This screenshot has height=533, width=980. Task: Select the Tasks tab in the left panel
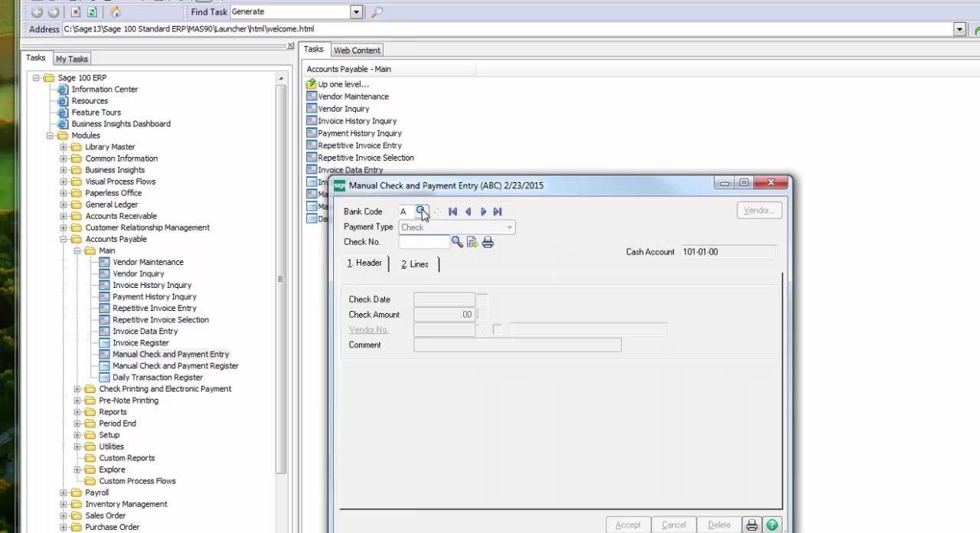click(x=36, y=58)
